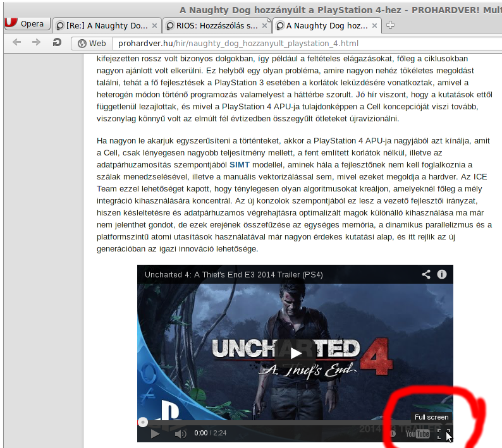Show video info icon
The height and width of the screenshot is (448, 502).
pos(442,274)
